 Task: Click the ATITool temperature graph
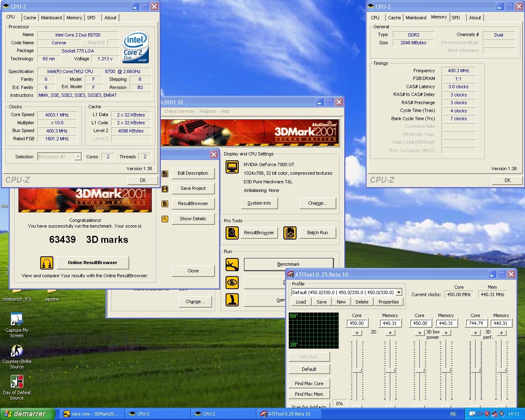(314, 331)
